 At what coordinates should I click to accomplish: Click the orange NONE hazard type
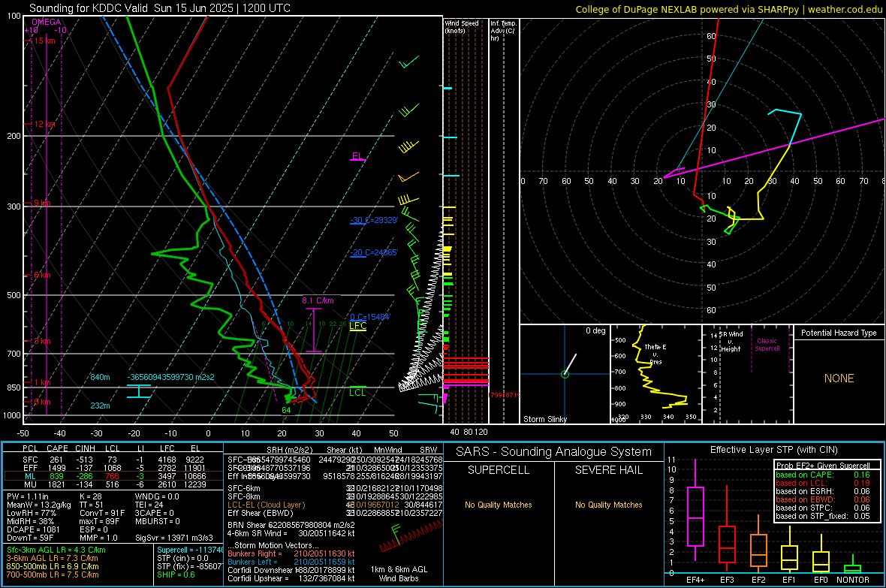839,378
